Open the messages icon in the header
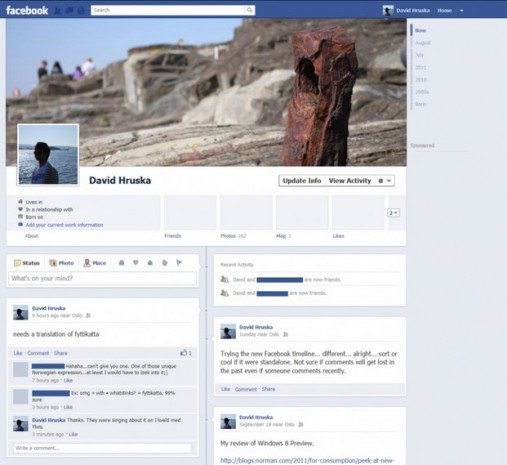Viewport: 507px width, 465px height. pos(70,11)
